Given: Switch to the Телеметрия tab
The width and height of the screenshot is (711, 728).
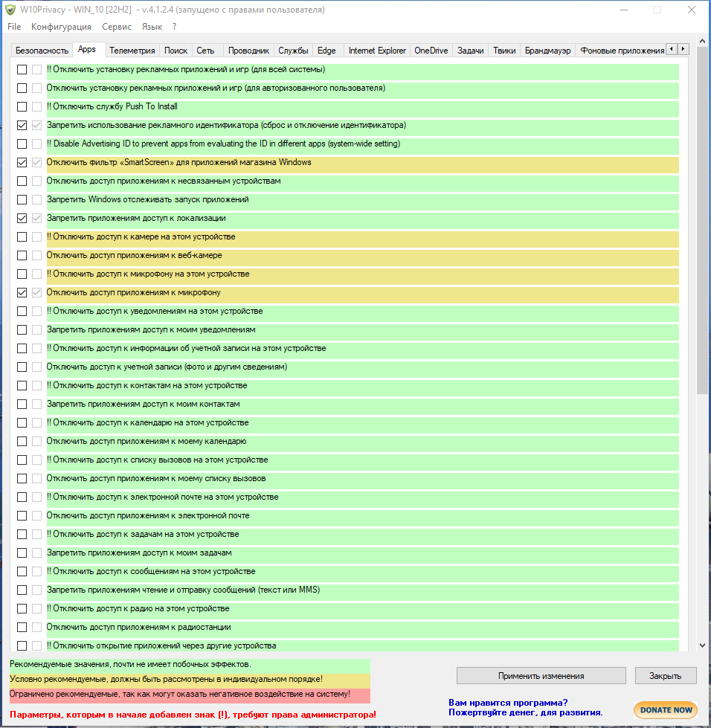Looking at the screenshot, I should tap(132, 51).
